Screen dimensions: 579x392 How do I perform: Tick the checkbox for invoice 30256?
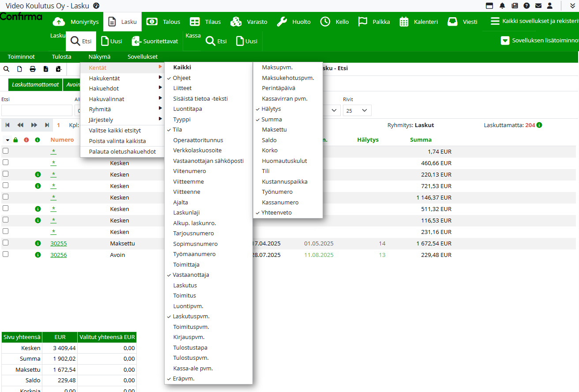pos(6,254)
